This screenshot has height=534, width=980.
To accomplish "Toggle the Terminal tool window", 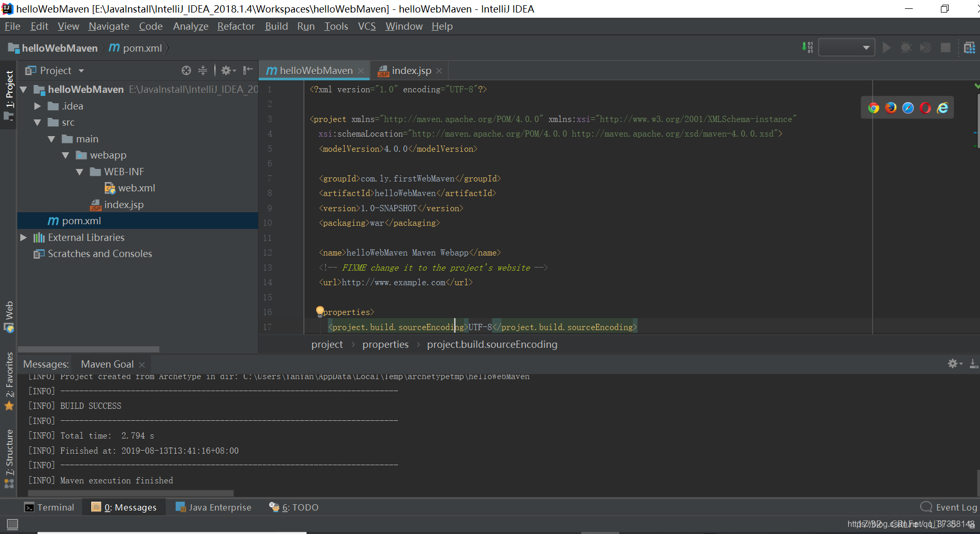I will pos(50,507).
